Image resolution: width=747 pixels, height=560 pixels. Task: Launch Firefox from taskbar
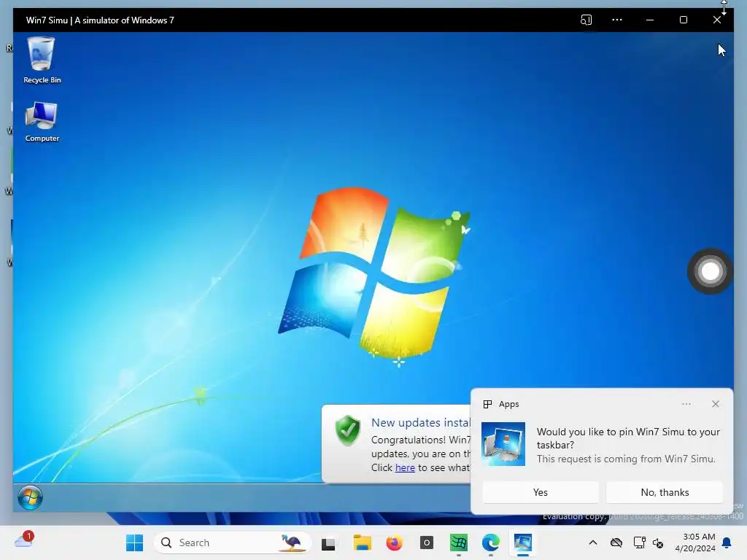point(394,542)
